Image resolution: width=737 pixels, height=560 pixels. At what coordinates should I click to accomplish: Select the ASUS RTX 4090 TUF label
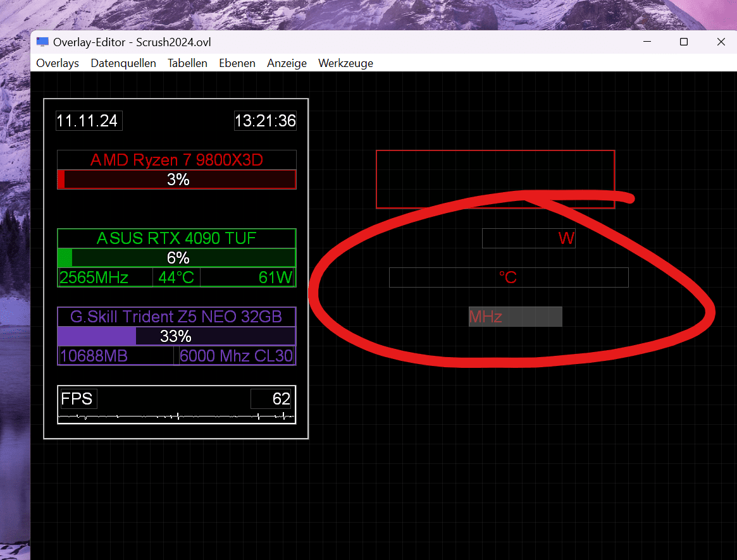click(177, 238)
